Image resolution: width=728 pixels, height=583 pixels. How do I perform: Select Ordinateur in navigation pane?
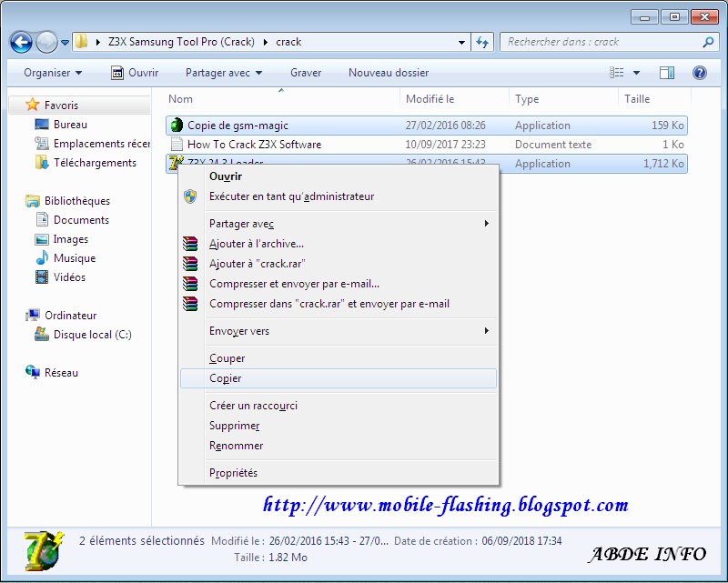71,316
